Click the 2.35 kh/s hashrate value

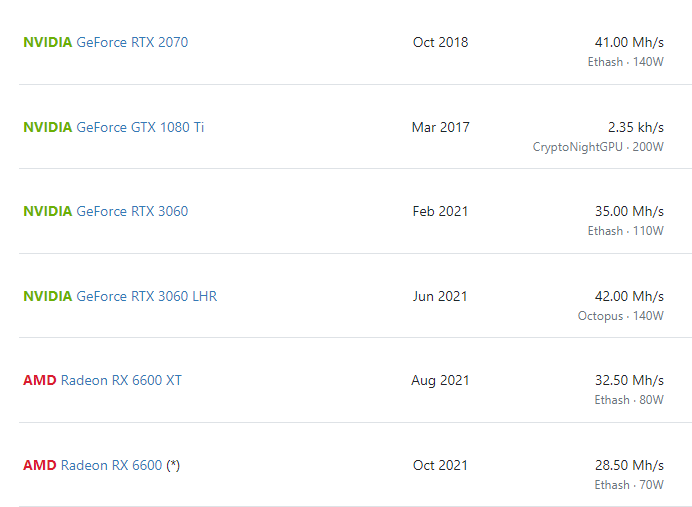tap(636, 127)
